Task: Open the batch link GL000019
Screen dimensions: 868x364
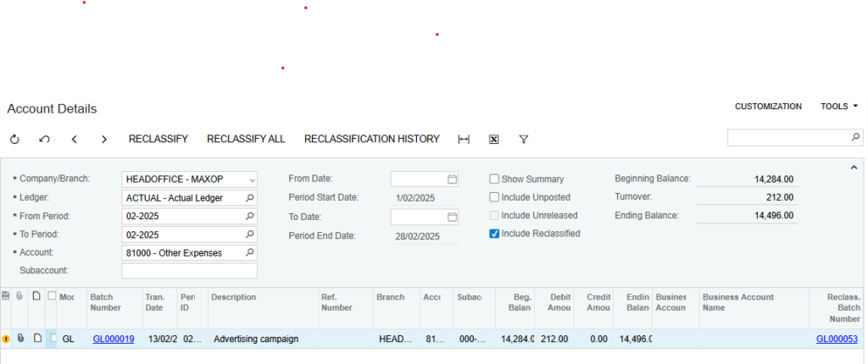Action: tap(114, 339)
